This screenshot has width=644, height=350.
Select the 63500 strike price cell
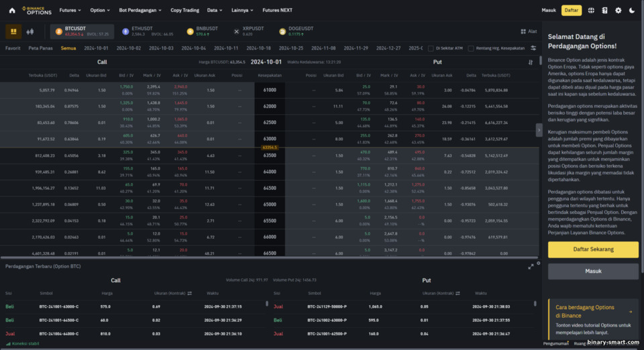coord(270,156)
